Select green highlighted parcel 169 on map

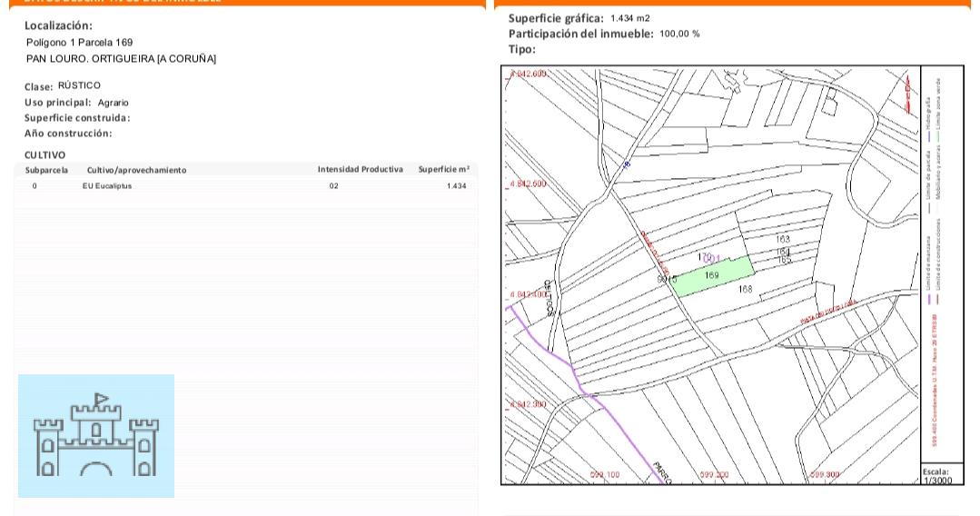[716, 275]
